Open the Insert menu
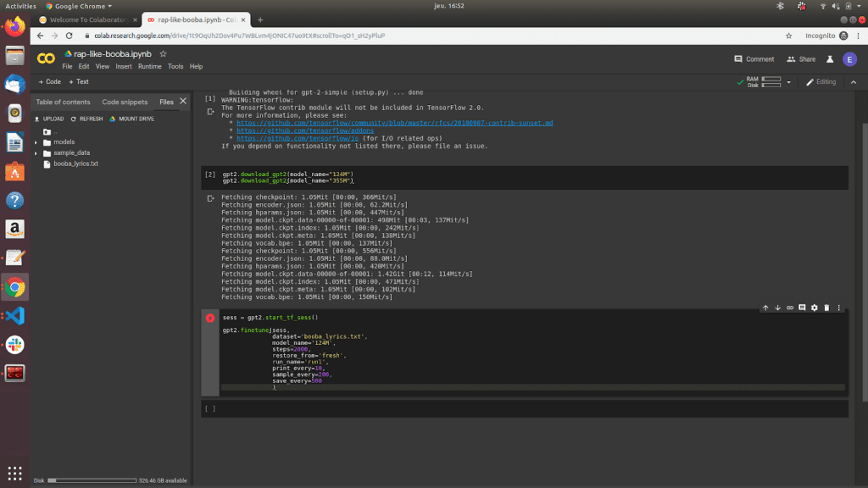Screen dimensions: 868x488 coord(124,66)
